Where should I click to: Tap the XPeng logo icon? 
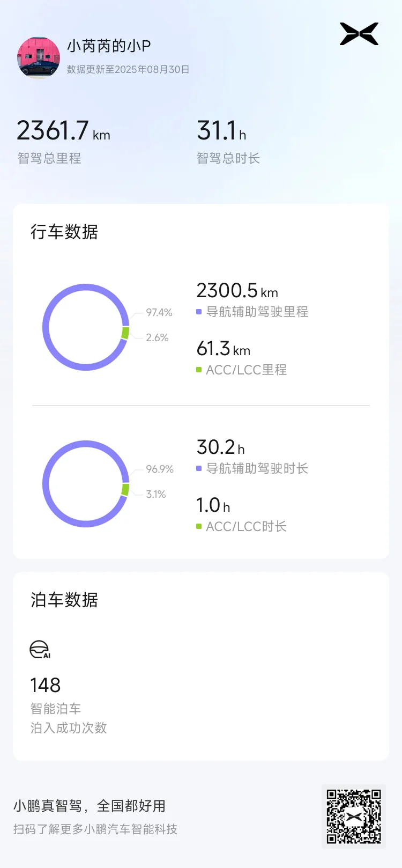coord(359,34)
